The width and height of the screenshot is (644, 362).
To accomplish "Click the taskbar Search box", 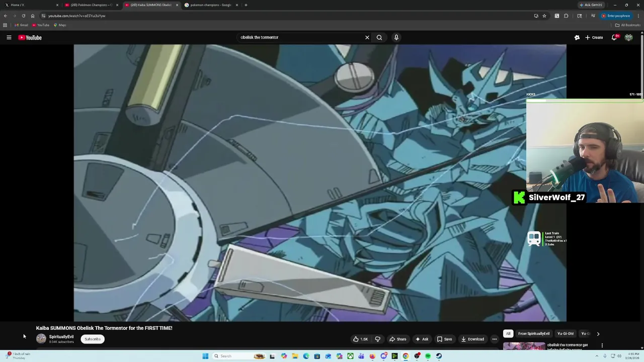I will 239,356.
